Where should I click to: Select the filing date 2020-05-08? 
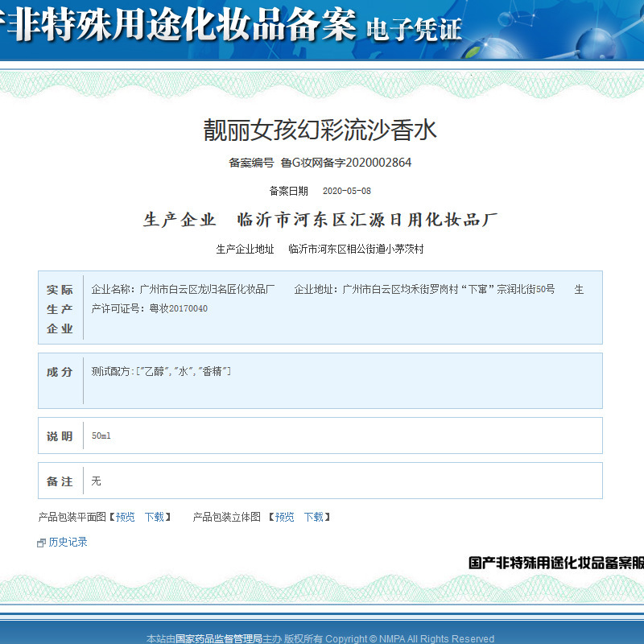pos(347,191)
